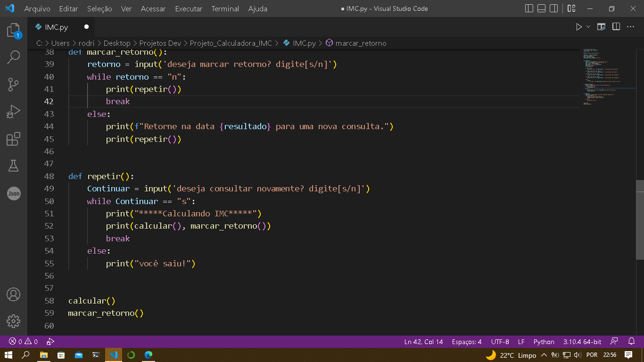Open the Terminal menu
This screenshot has width=644, height=362.
tap(225, 8)
